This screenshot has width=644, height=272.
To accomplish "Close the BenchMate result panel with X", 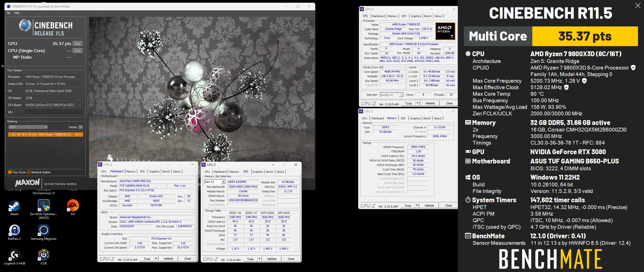I will tap(638, 6).
